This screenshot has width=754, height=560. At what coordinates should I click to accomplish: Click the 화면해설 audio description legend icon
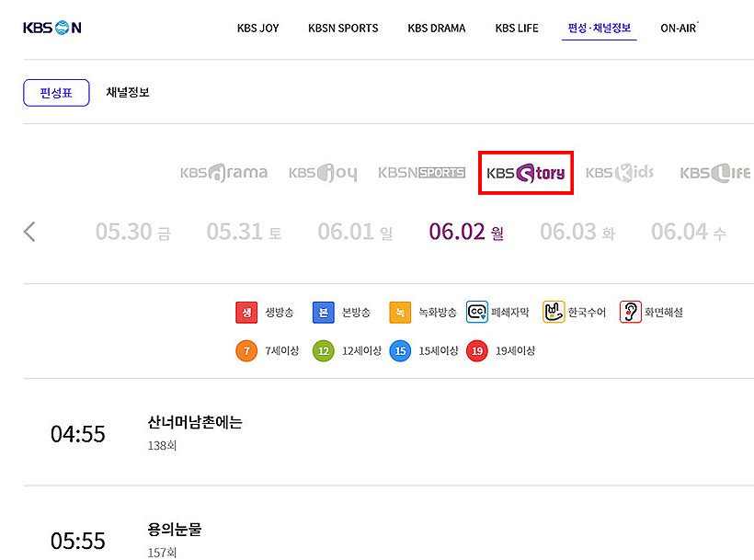[631, 312]
